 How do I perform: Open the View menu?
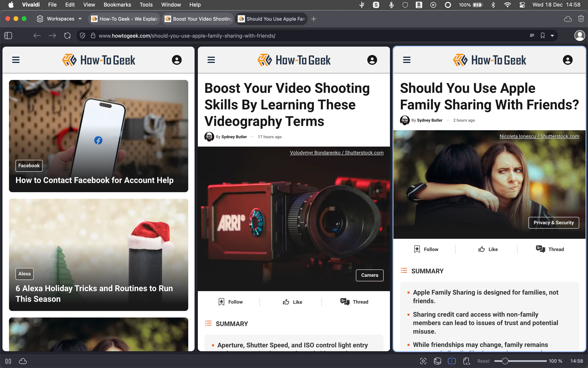[x=89, y=5]
